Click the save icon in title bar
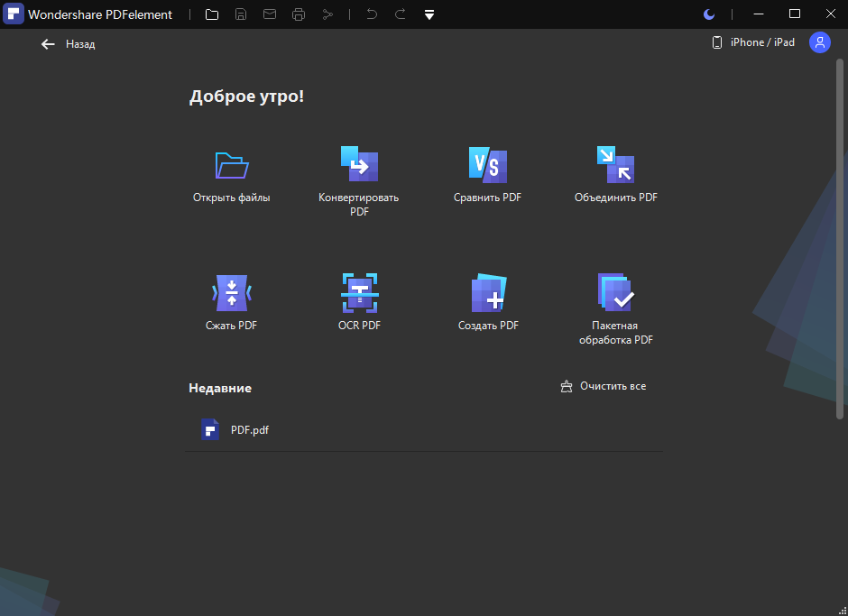The width and height of the screenshot is (848, 616). click(241, 14)
